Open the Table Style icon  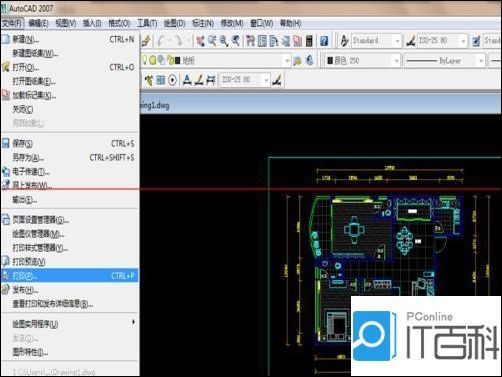[x=476, y=41]
